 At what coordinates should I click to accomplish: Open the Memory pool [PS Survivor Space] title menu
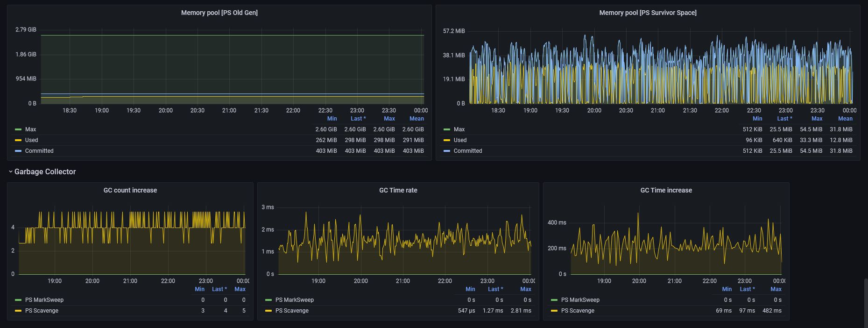click(x=648, y=13)
